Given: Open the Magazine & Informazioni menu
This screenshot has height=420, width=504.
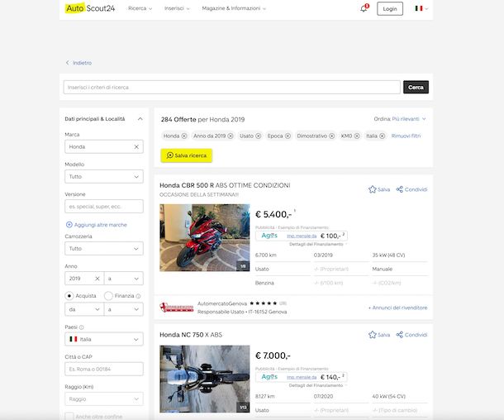Looking at the screenshot, I should pos(234,8).
